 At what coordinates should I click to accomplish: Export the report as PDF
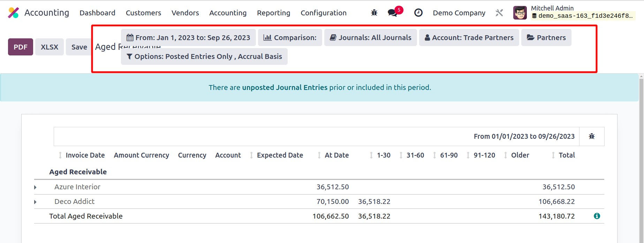21,47
